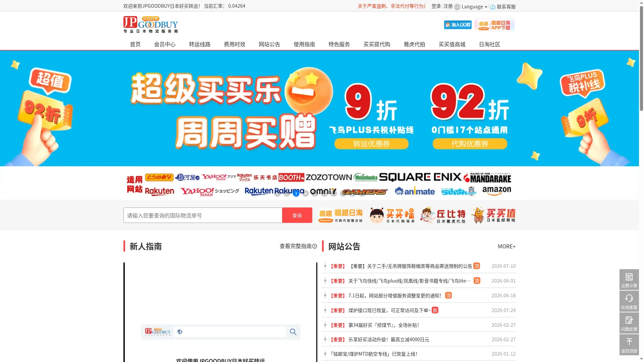Open the 转运线路 menu item
Screen dimensions: 644x362
(200, 44)
